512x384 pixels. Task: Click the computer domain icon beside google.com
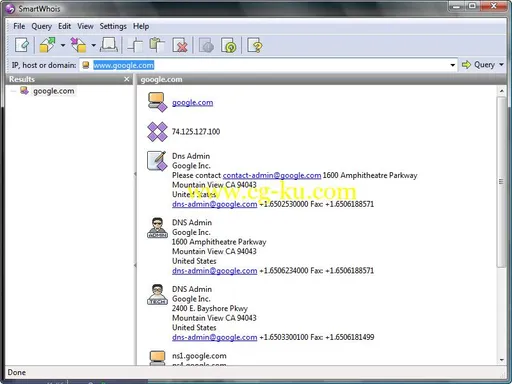(157, 102)
